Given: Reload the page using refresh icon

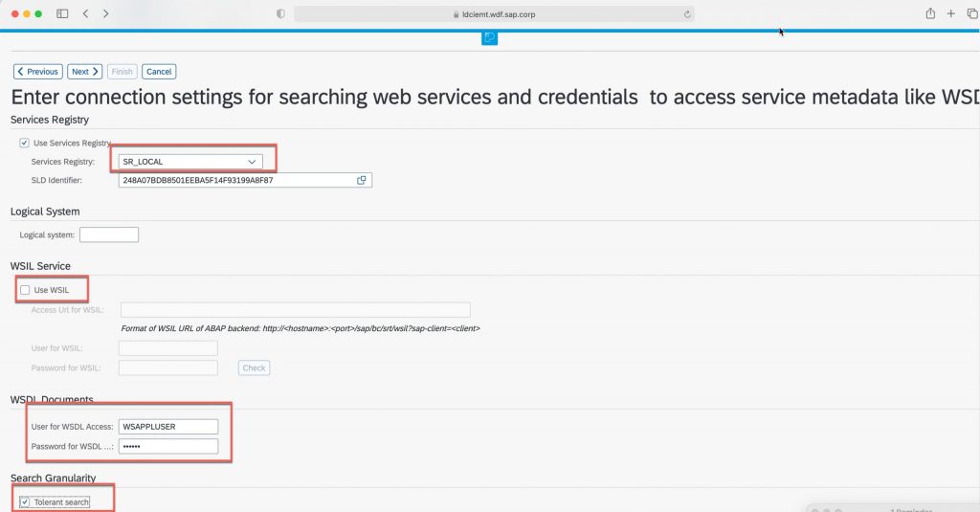Looking at the screenshot, I should tap(687, 14).
